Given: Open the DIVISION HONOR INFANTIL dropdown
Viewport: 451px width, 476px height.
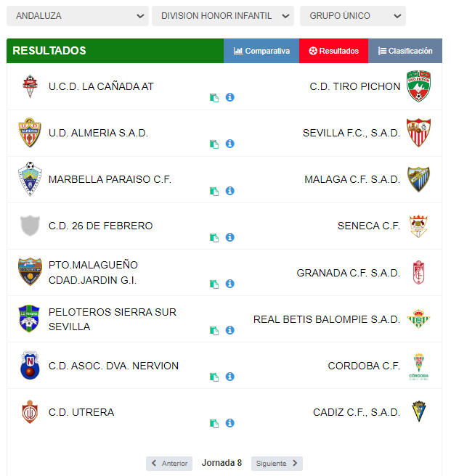Looking at the screenshot, I should [223, 16].
